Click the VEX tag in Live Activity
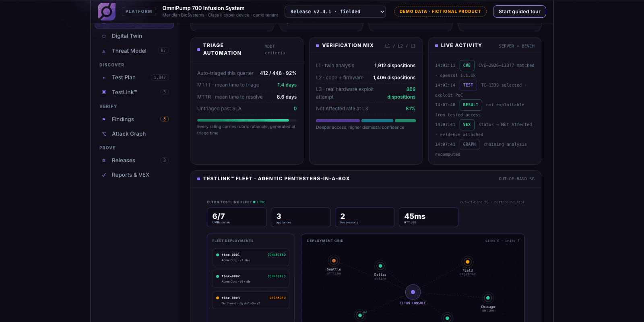 click(467, 124)
